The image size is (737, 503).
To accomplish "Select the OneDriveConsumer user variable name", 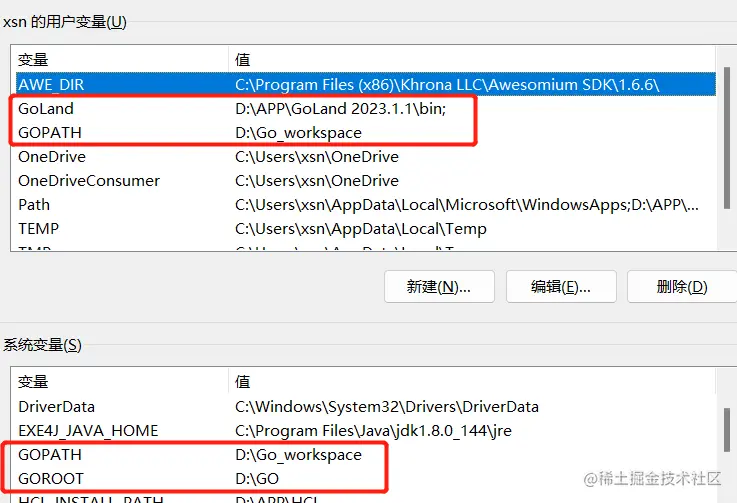I will [x=89, y=181].
